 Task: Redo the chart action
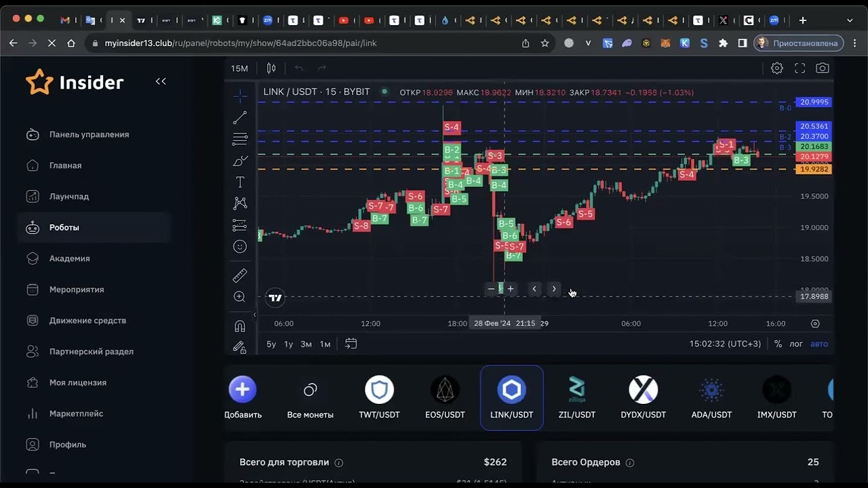[x=322, y=68]
